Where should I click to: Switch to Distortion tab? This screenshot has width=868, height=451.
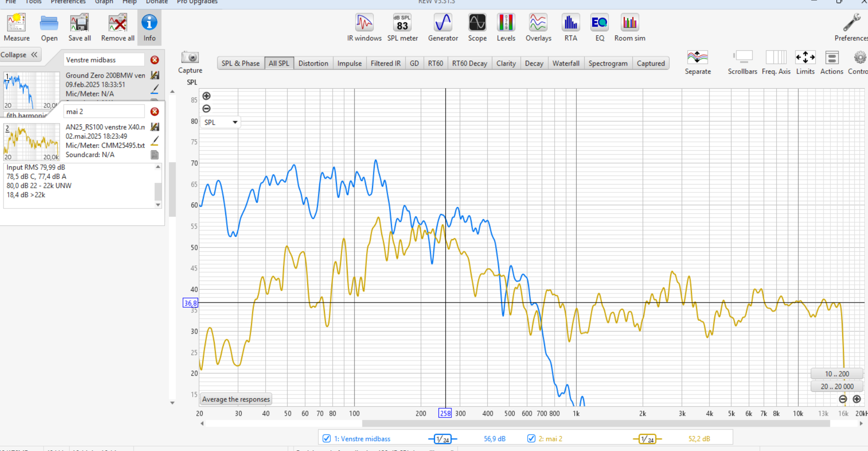[x=313, y=63]
